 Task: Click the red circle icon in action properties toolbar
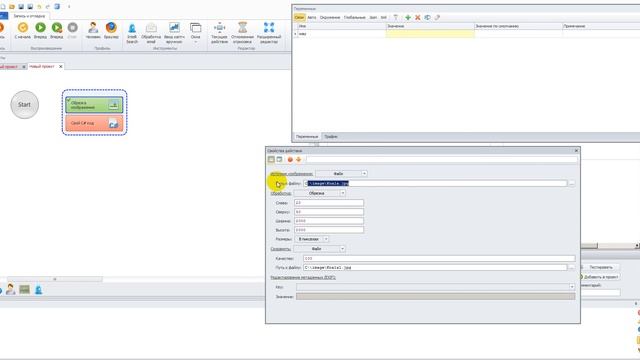click(290, 160)
